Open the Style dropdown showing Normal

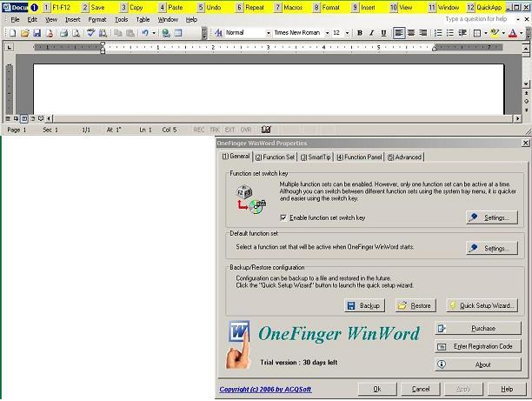268,33
